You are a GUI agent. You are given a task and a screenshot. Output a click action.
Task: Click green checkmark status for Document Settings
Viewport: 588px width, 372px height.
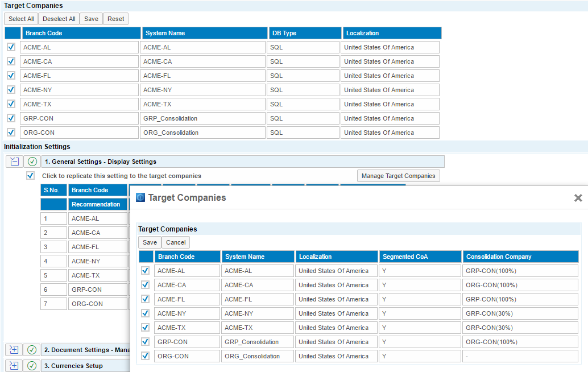(x=32, y=350)
